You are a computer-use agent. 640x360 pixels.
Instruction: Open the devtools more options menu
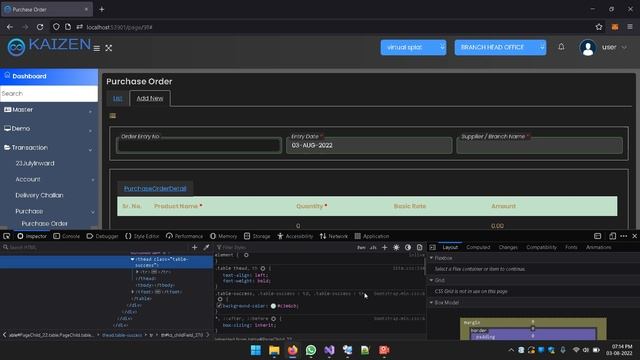[624, 236]
